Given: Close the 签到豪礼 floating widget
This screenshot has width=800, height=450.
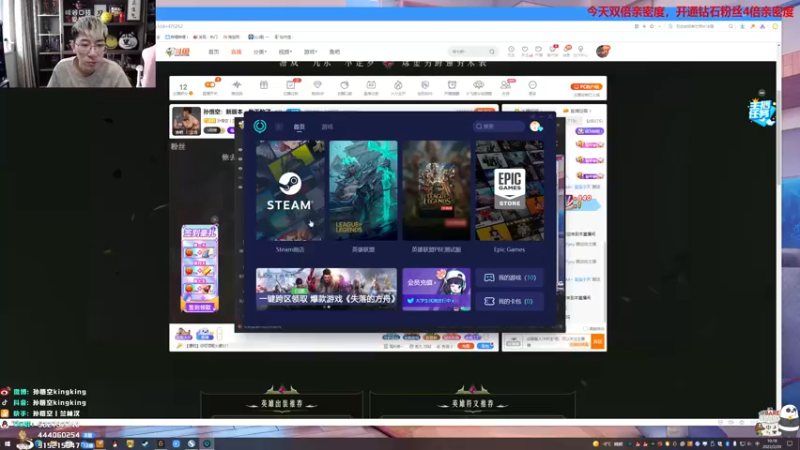Looking at the screenshot, I should pyautogui.click(x=214, y=219).
